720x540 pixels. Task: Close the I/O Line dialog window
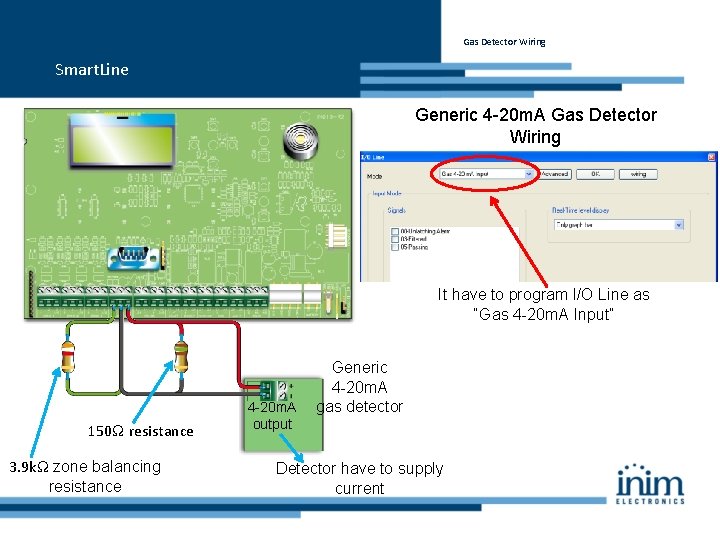(711, 157)
